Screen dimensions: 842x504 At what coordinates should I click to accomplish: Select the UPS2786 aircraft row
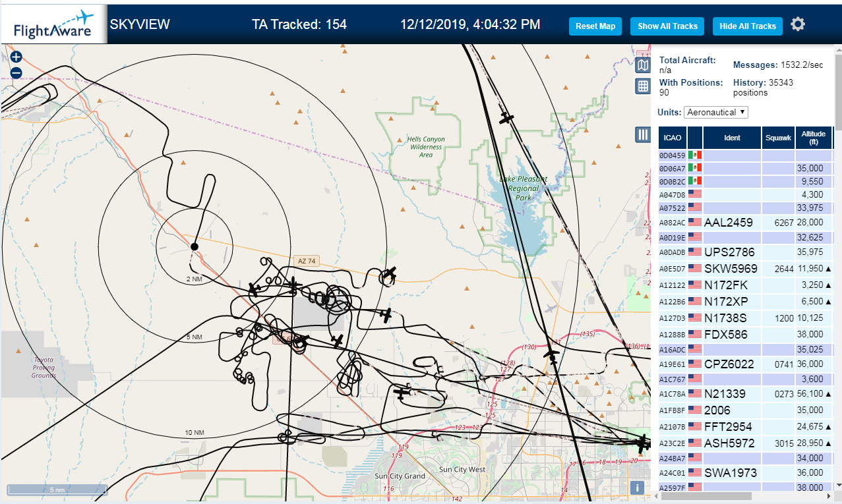(x=746, y=252)
